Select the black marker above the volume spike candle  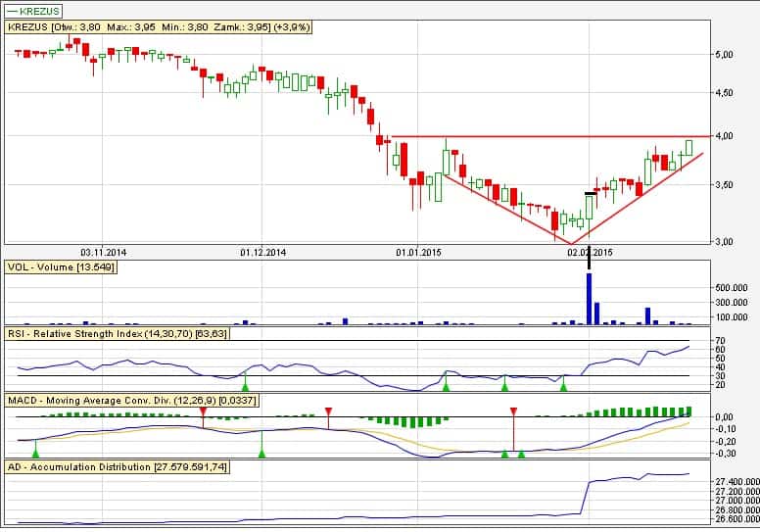tap(589, 194)
